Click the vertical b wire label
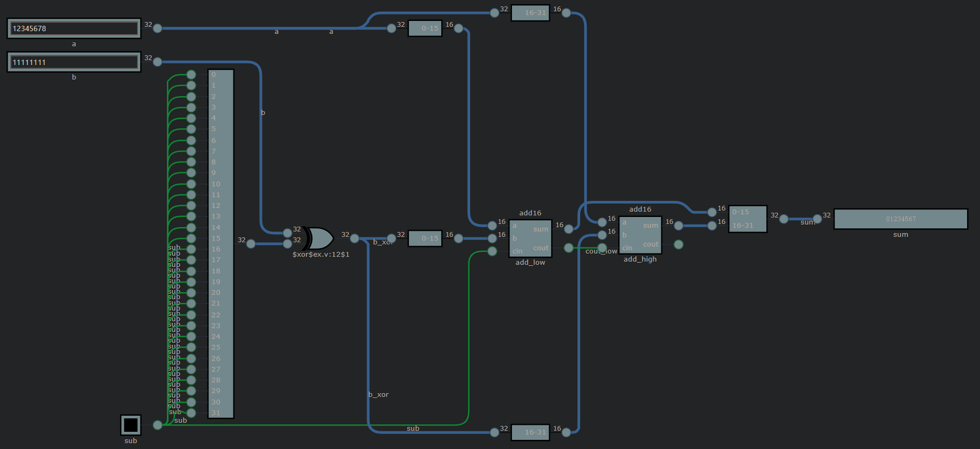This screenshot has height=449, width=980. tap(263, 113)
